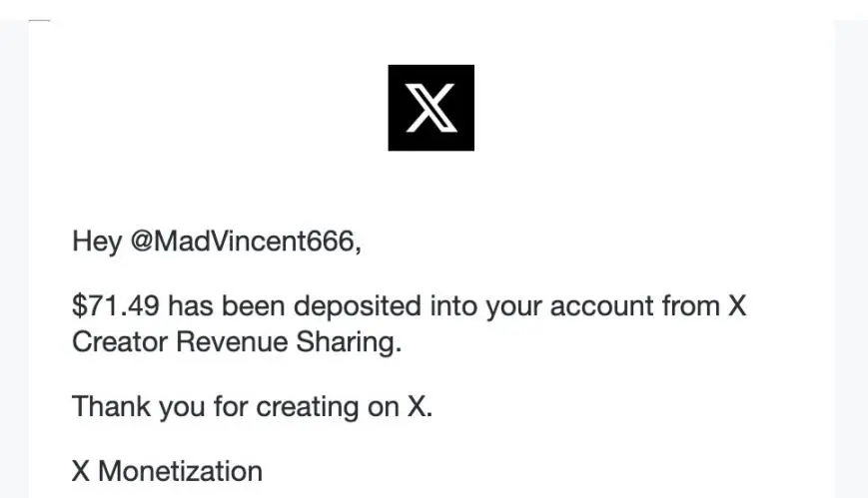Click the word 'deposited' in the message

coord(358,306)
